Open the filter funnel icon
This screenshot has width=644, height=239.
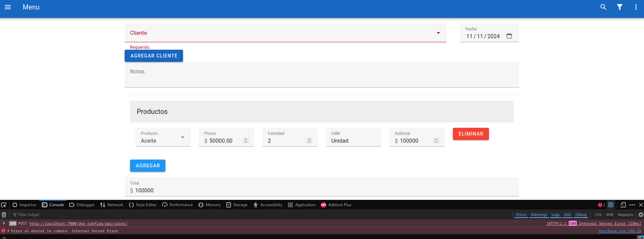coord(619,7)
